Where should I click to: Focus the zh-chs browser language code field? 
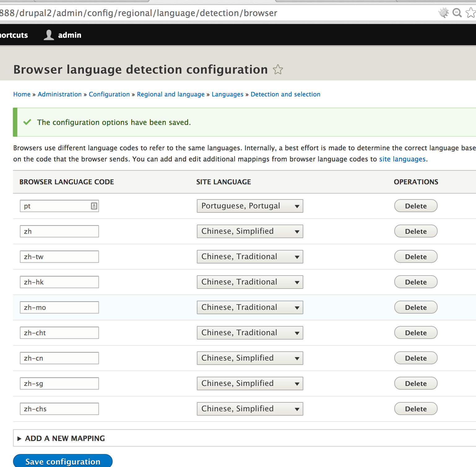tap(59, 409)
